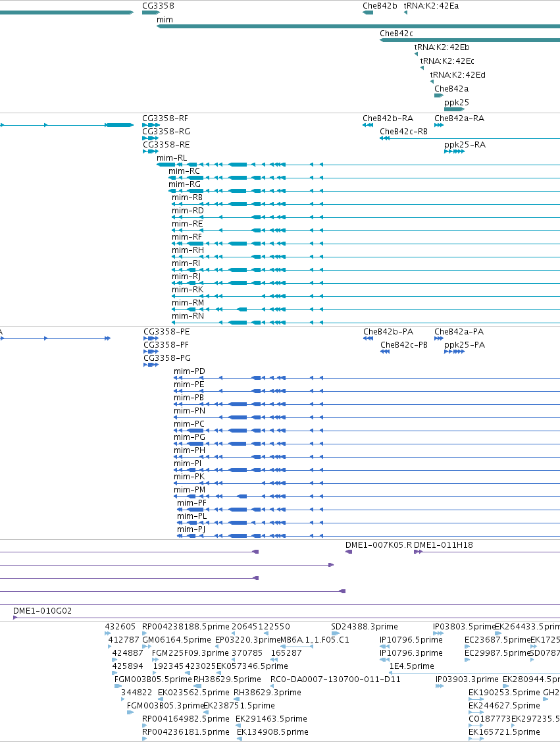Select CheB42b-PA protein label
The height and width of the screenshot is (742, 560).
[388, 332]
